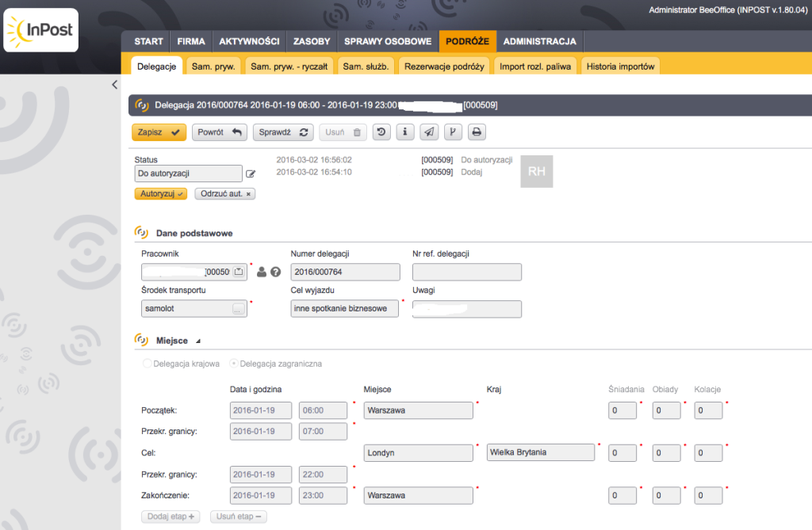Viewport: 812px width, 530px height.
Task: Click the Odrzuć aut. button
Action: (x=225, y=193)
